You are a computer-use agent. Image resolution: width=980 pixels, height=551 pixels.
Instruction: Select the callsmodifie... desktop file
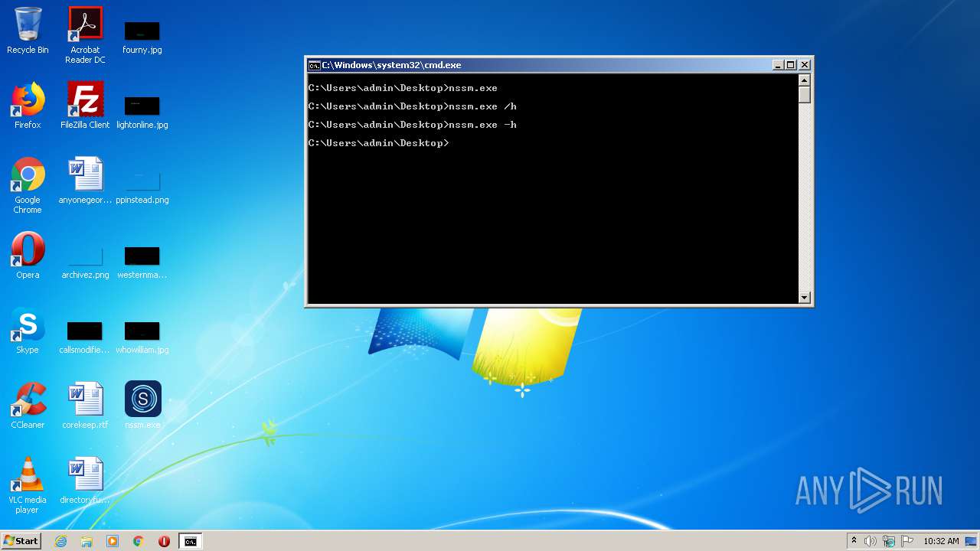pyautogui.click(x=85, y=337)
